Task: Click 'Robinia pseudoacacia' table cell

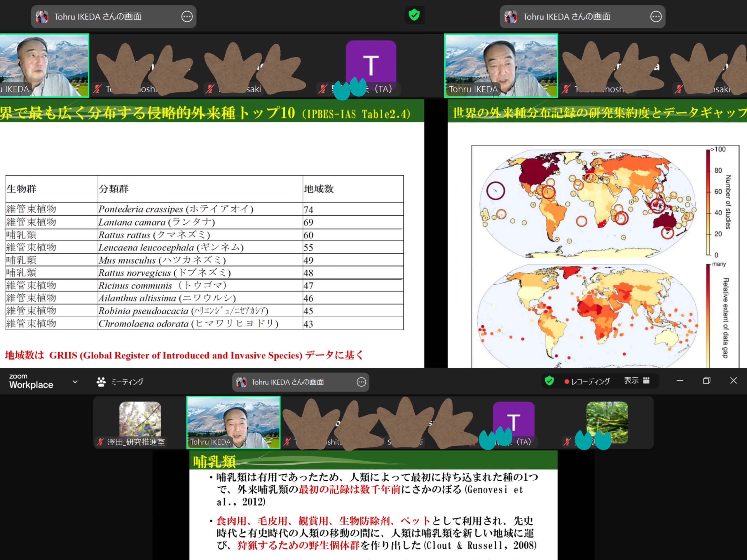Action: 200,311
